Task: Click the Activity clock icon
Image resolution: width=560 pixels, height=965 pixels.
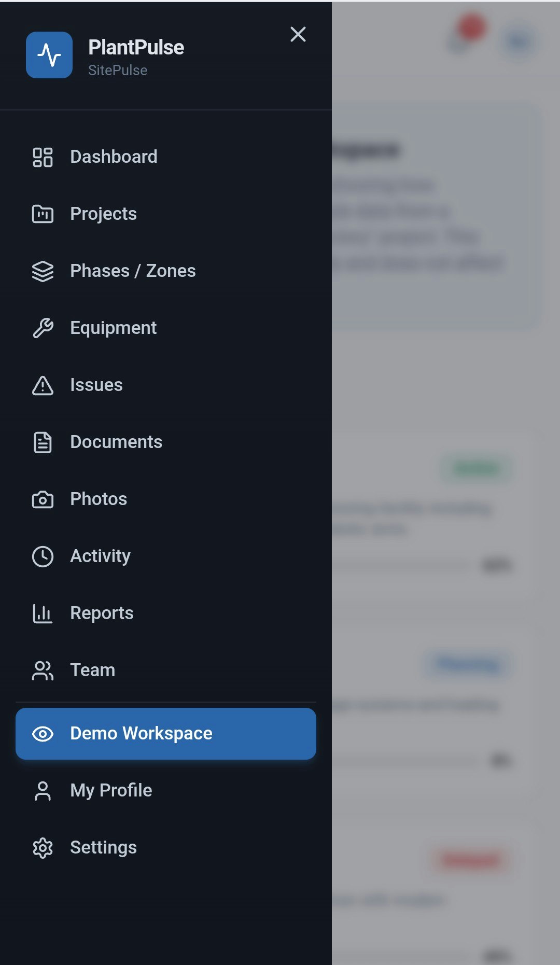Action: click(x=43, y=556)
